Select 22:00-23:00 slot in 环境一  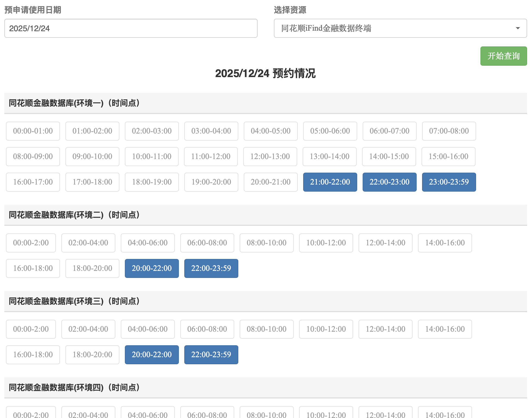pyautogui.click(x=389, y=182)
